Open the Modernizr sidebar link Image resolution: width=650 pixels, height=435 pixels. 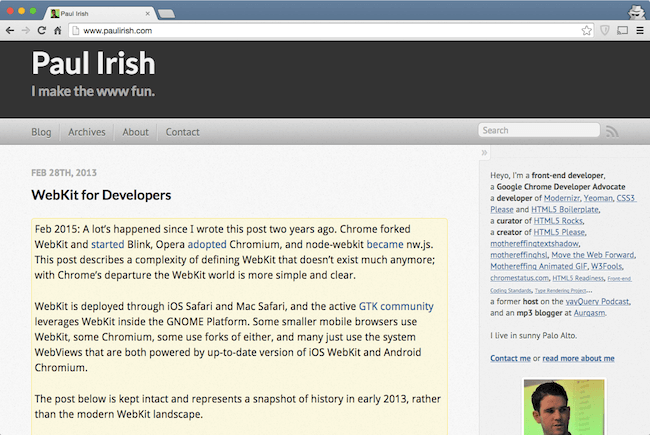(561, 198)
